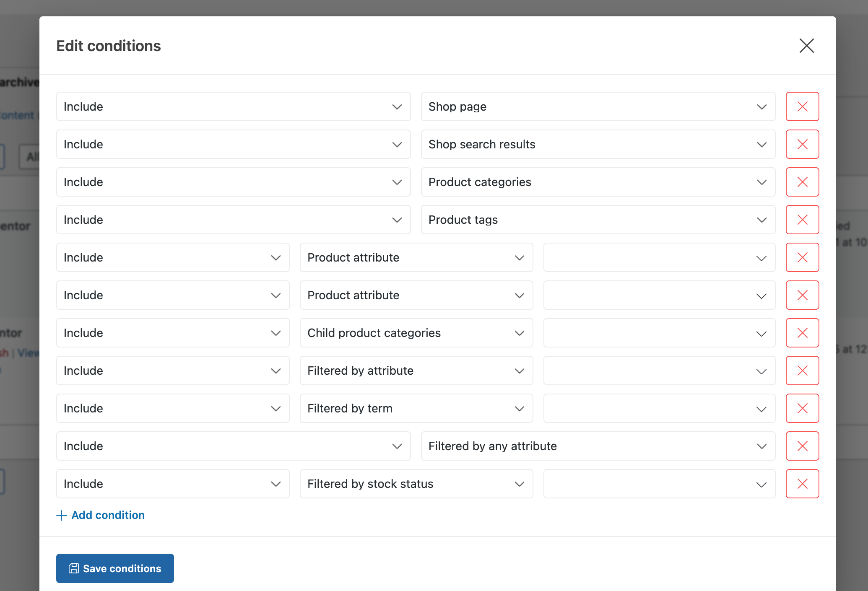Close the Edit conditions dialog
Image resolution: width=868 pixels, height=591 pixels.
tap(806, 46)
